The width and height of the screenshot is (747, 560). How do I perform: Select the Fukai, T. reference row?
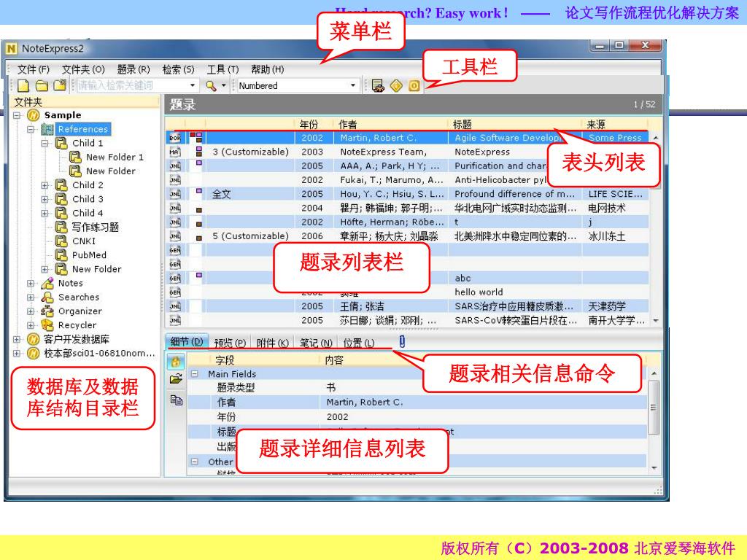click(x=407, y=180)
